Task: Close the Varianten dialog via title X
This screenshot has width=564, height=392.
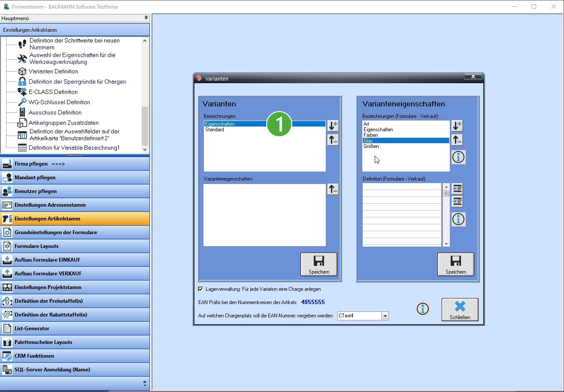Action: 473,77
